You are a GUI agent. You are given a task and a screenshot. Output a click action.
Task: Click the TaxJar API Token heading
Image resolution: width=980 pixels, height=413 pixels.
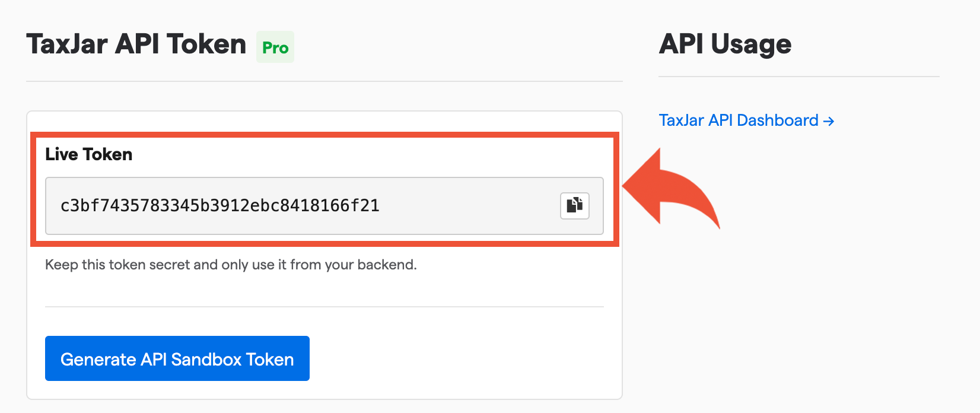coord(136,45)
